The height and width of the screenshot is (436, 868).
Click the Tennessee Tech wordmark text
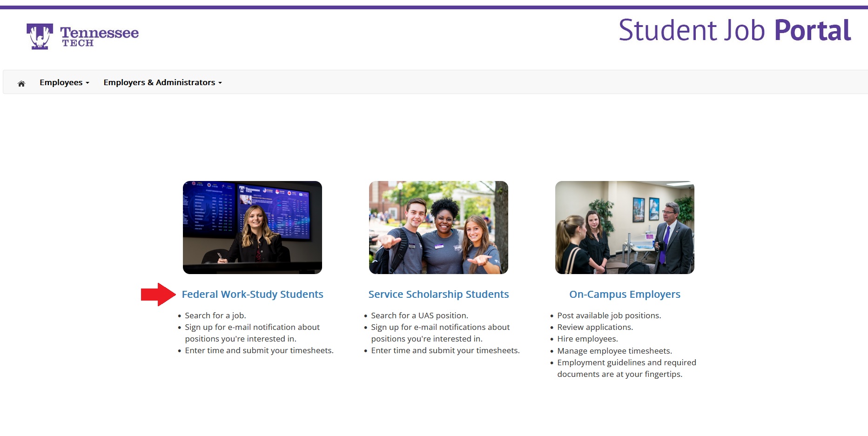click(x=99, y=36)
